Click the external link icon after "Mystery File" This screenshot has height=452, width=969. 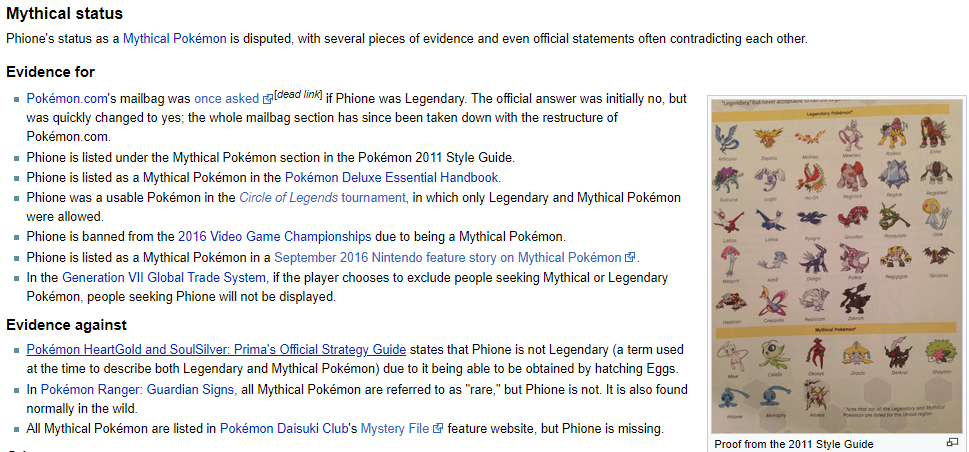click(438, 429)
